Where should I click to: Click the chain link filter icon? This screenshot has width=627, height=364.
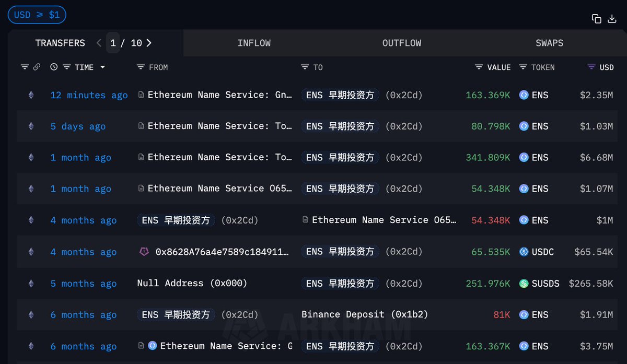click(x=37, y=67)
